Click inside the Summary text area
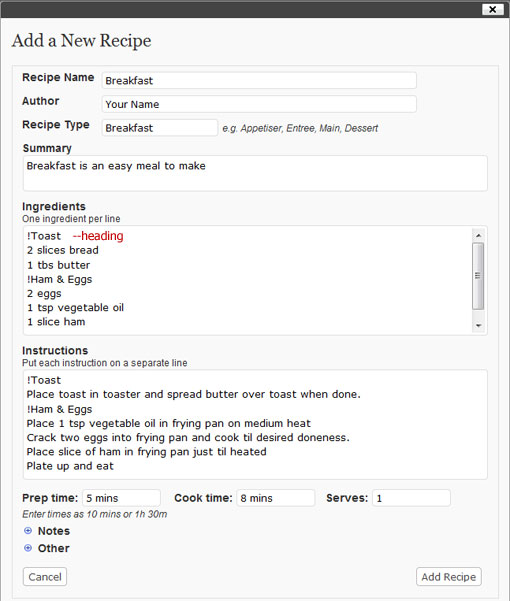This screenshot has width=510, height=601. [255, 173]
